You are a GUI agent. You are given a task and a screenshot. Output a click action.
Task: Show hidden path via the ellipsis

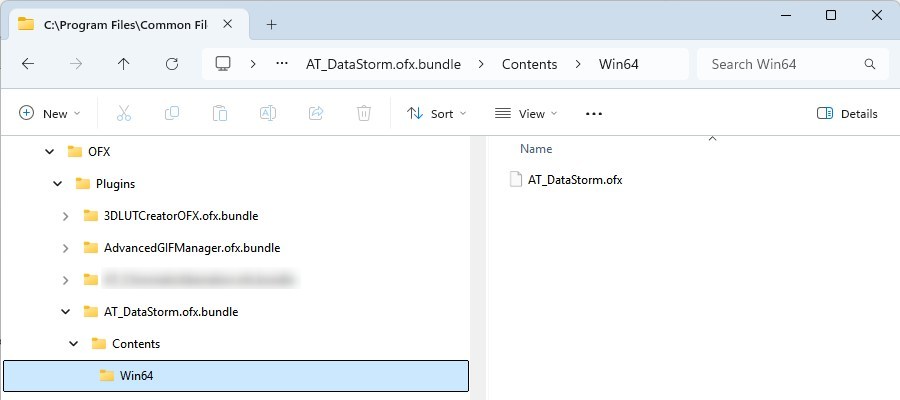(282, 64)
